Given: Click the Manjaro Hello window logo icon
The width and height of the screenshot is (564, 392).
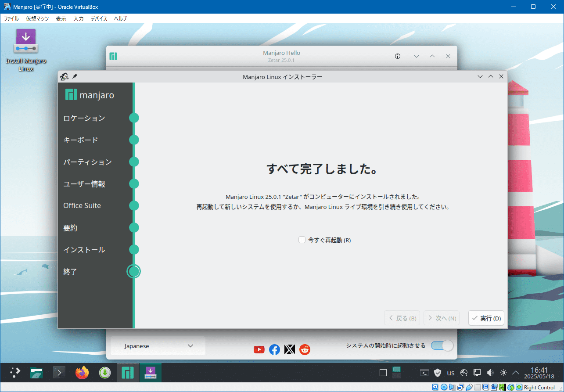Looking at the screenshot, I should click(113, 56).
